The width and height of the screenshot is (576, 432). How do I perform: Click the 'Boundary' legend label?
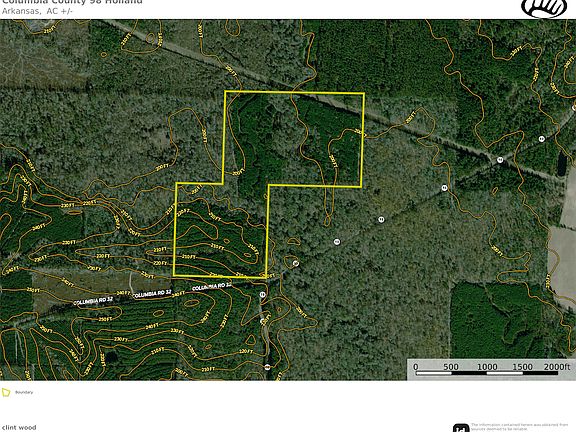24,392
